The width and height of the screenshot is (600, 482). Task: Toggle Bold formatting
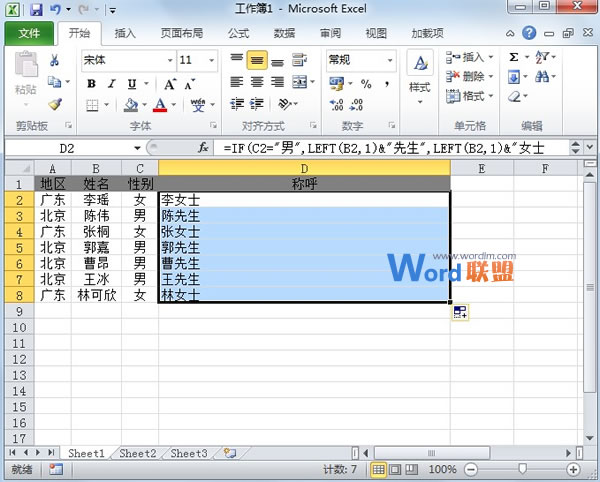point(90,83)
